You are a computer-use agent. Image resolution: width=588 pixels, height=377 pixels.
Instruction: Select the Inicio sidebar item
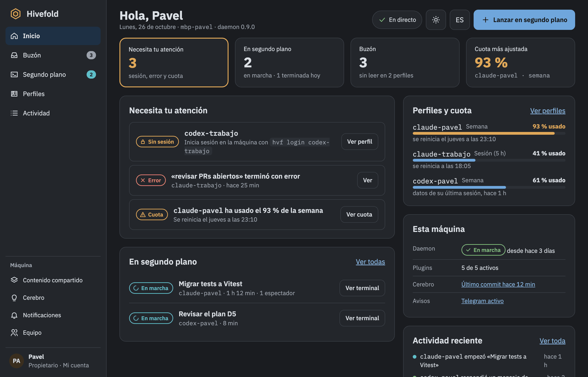53,36
